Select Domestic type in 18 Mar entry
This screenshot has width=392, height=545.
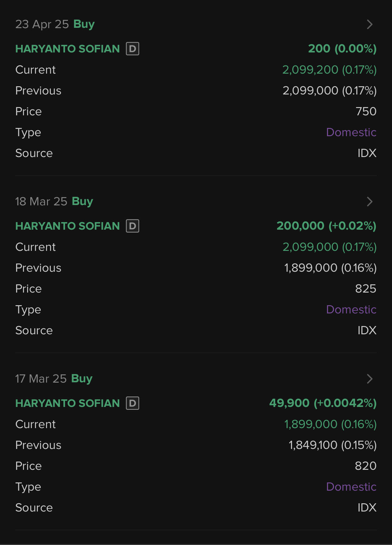pyautogui.click(x=351, y=309)
